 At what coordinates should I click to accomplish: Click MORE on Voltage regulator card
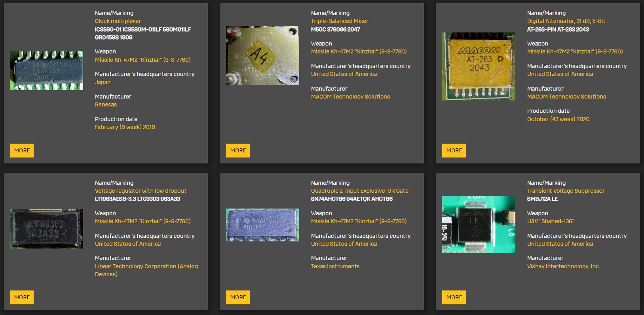22,297
